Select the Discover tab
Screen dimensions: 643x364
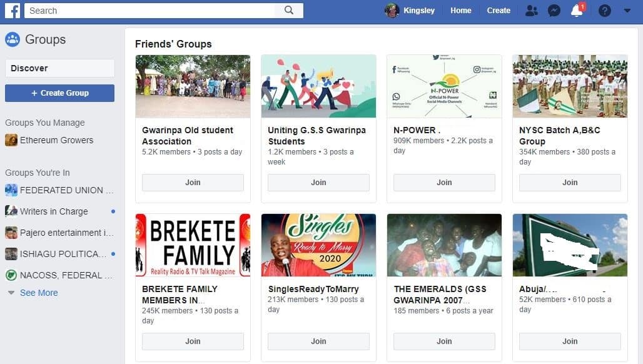[x=60, y=68]
